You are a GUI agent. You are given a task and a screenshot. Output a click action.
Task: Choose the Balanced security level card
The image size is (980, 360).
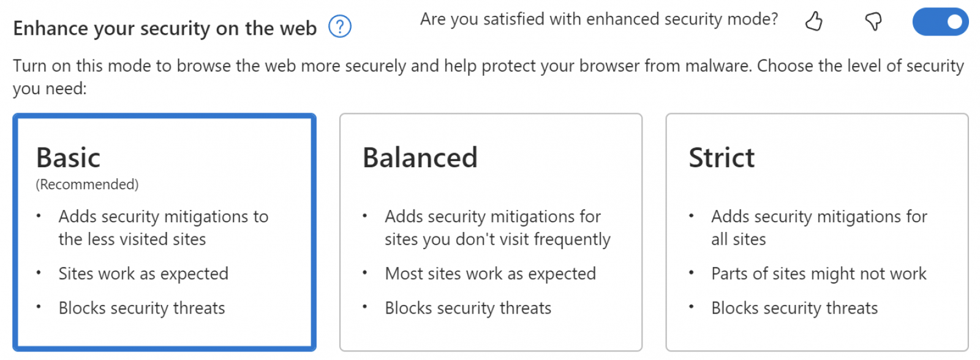point(491,232)
